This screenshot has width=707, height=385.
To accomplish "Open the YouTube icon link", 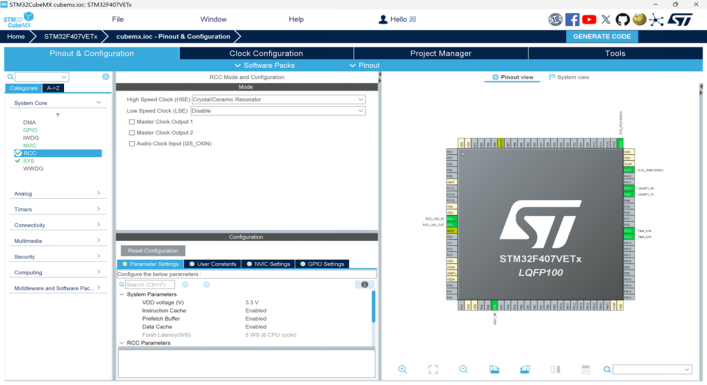I will point(589,19).
